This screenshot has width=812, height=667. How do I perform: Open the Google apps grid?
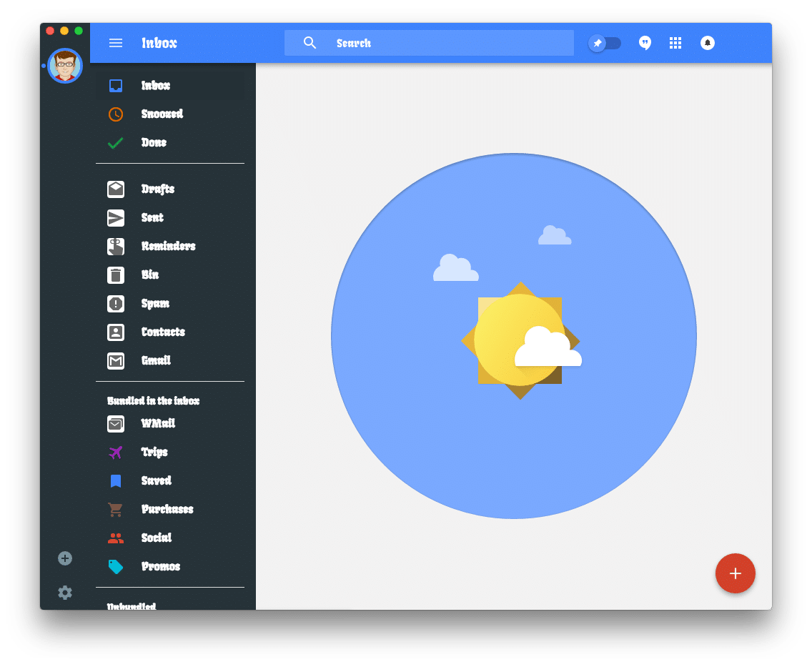[675, 43]
